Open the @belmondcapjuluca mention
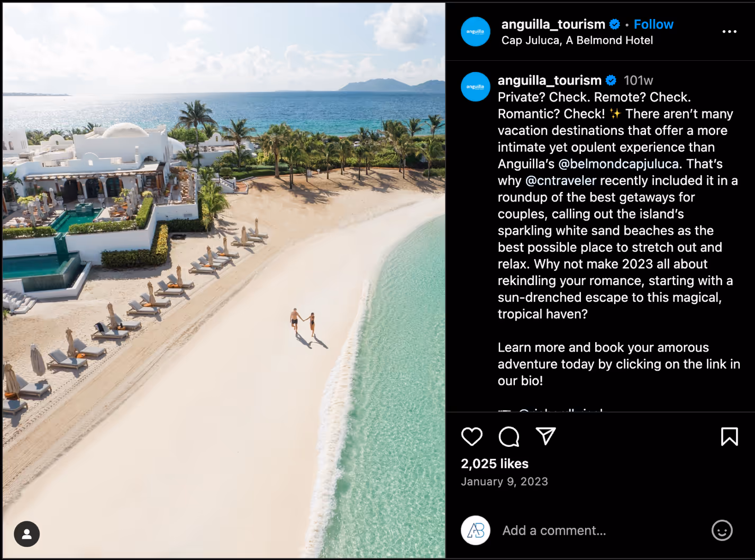Viewport: 755px width, 560px height. tap(618, 164)
